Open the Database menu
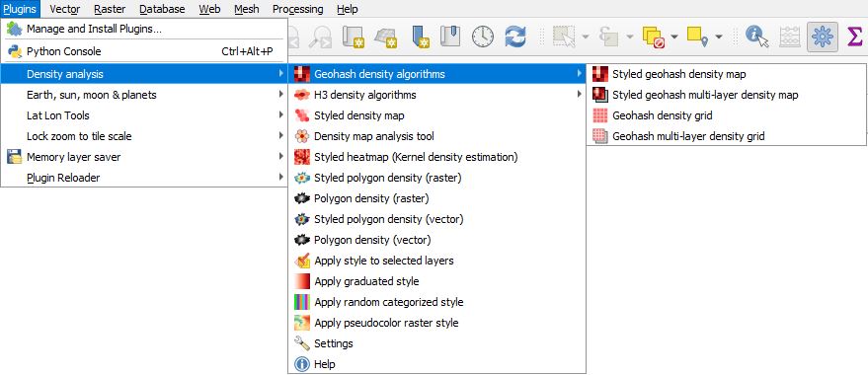The width and height of the screenshot is (868, 375). 162,9
